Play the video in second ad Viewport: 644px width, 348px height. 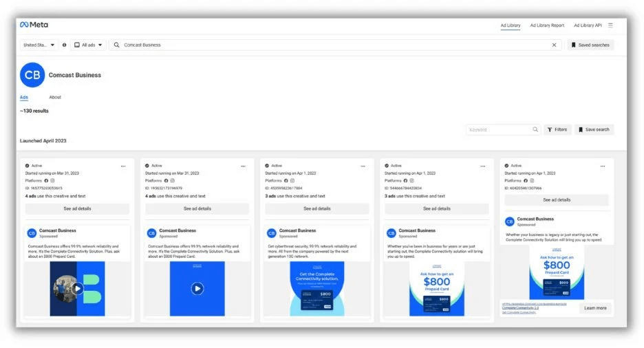coord(197,288)
